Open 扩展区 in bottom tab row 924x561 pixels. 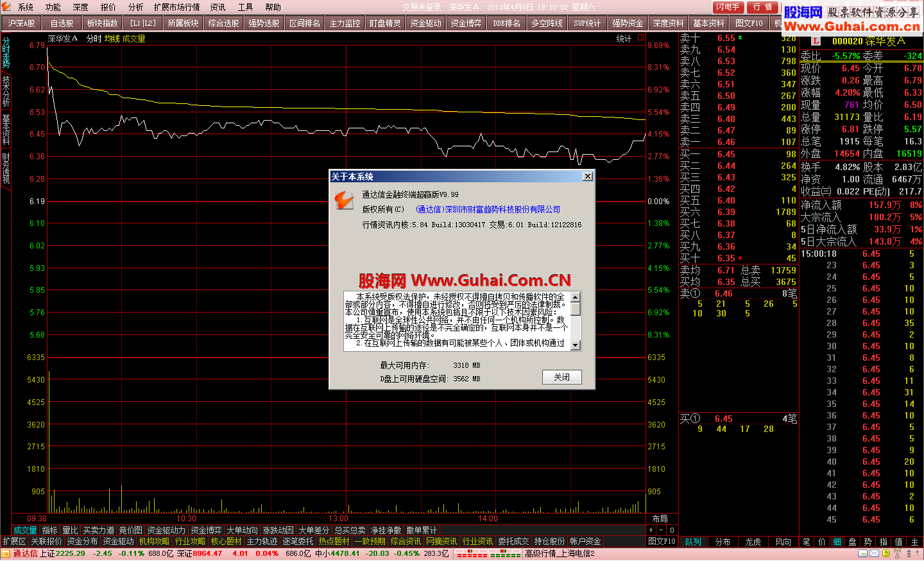[x=14, y=542]
